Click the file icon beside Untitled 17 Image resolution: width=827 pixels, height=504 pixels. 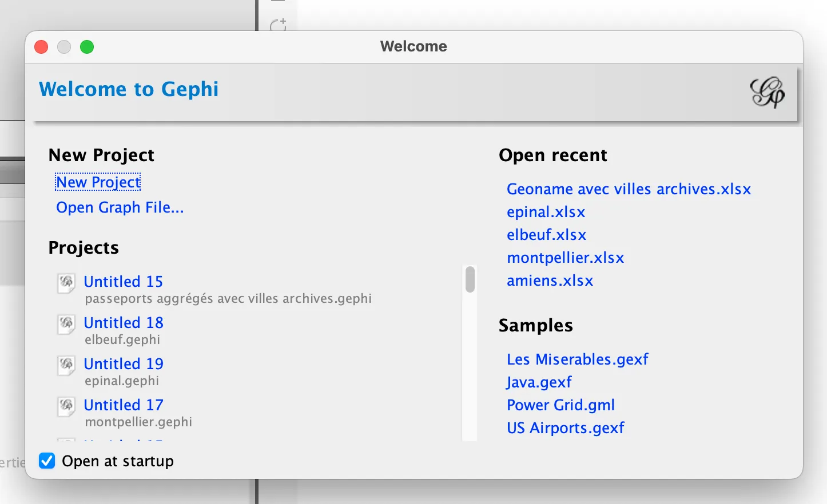[x=66, y=406]
